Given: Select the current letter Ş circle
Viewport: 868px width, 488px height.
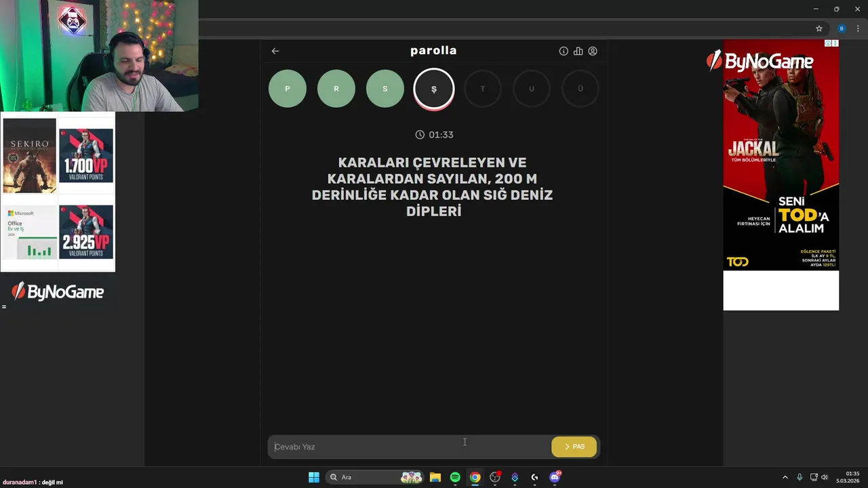Looking at the screenshot, I should pos(434,89).
